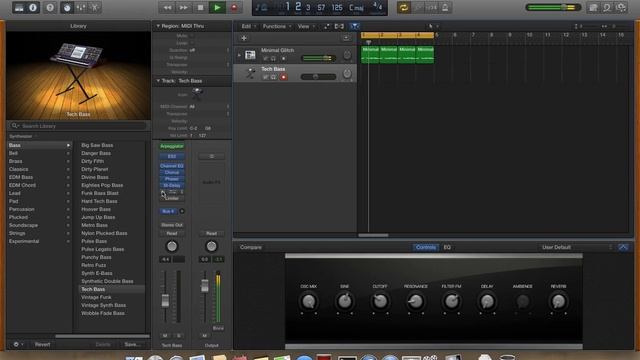The height and width of the screenshot is (360, 640).
Task: Open the ES2 instrument slot
Action: pos(172,156)
